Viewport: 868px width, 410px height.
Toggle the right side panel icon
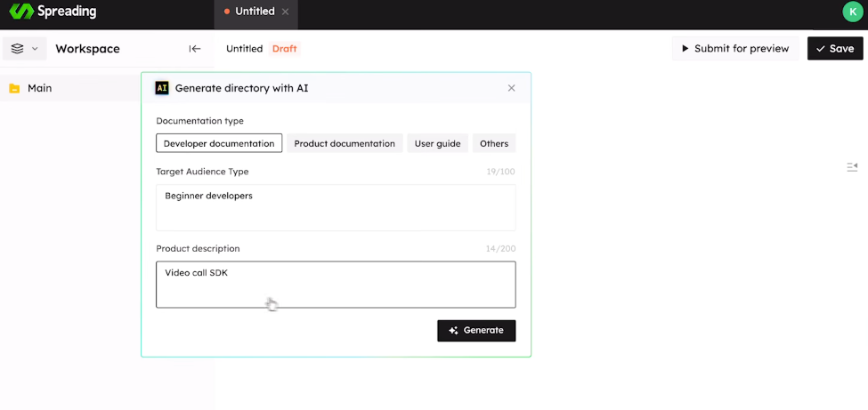[852, 166]
